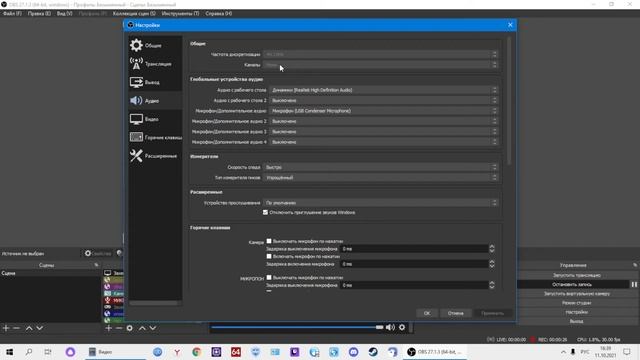
Task: Close the Настройки dialog with the X
Action: 510,25
